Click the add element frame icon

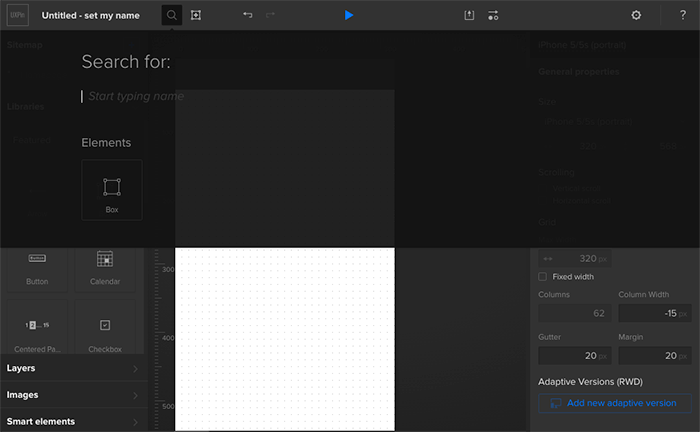click(x=196, y=15)
